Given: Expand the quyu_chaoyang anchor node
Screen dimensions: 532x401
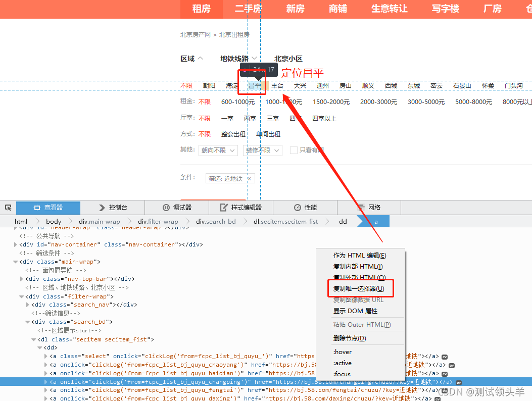Looking at the screenshot, I should 46,365.
